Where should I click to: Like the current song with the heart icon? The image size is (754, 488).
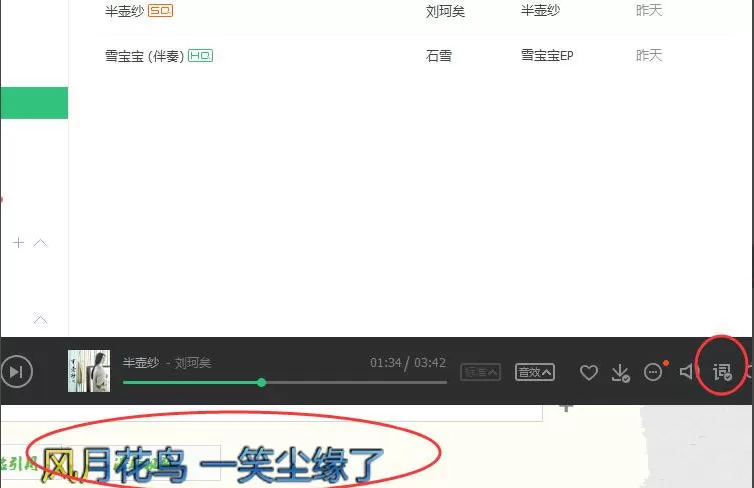tap(589, 372)
